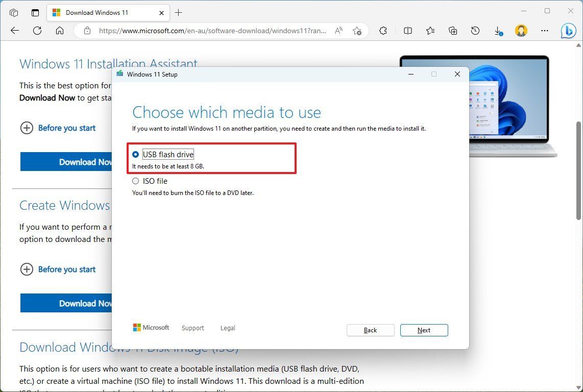Image resolution: width=583 pixels, height=392 pixels.
Task: Open the browser profile avatar
Action: tap(521, 31)
